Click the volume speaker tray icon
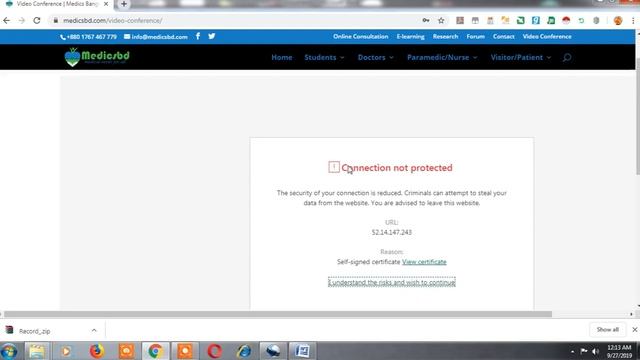640x360 pixels. 596,351
